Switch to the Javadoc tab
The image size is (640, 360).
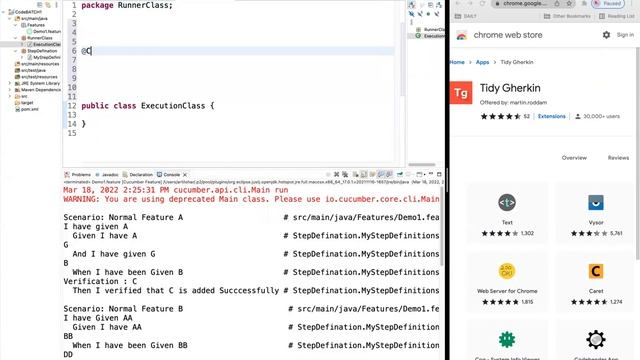(107, 175)
